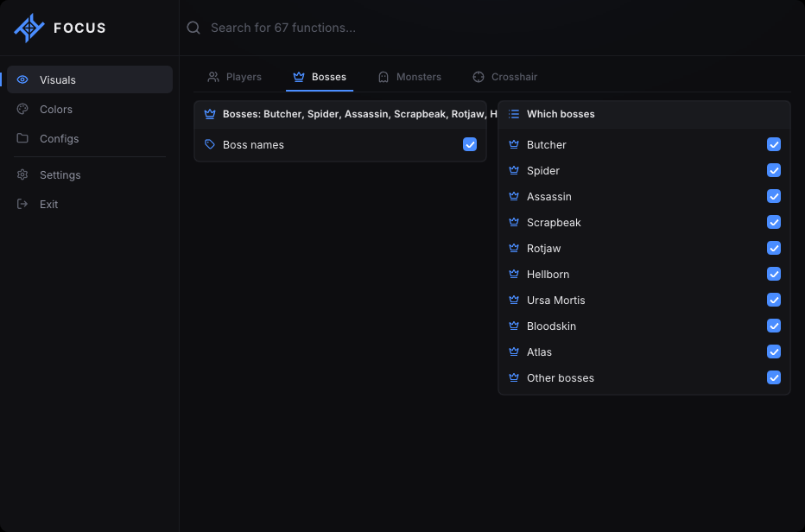Click the Exit door icon

click(x=22, y=204)
